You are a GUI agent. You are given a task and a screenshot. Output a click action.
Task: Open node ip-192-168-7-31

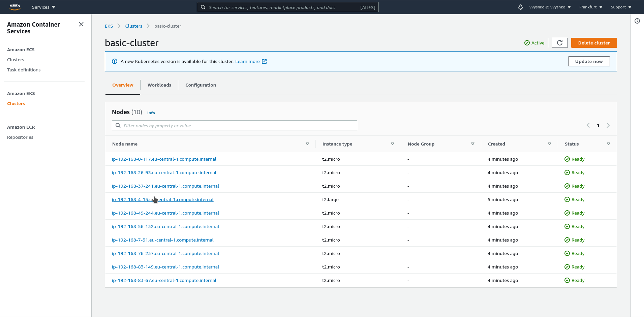(x=163, y=240)
